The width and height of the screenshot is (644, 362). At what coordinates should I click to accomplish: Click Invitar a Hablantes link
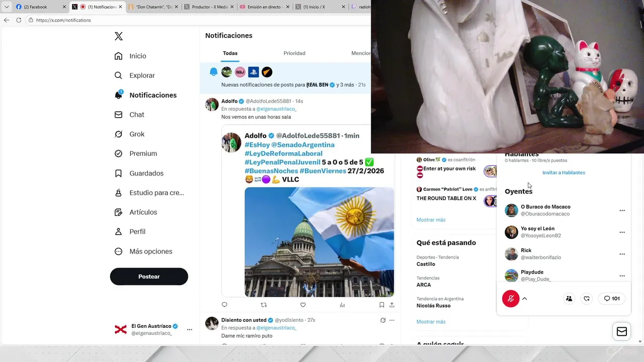coord(563,172)
